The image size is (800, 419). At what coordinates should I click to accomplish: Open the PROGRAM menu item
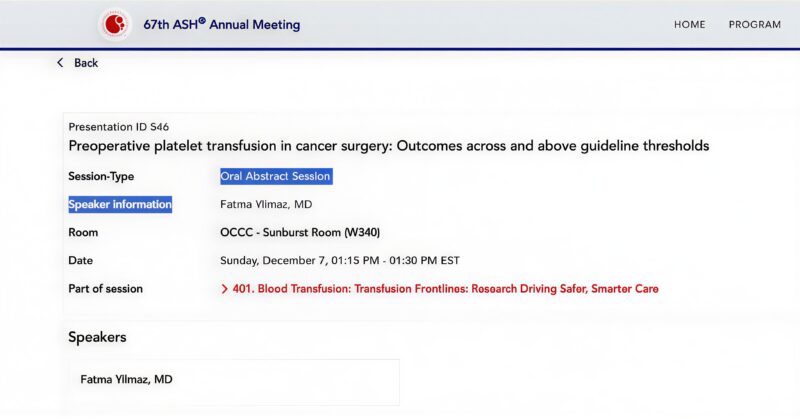(x=754, y=25)
